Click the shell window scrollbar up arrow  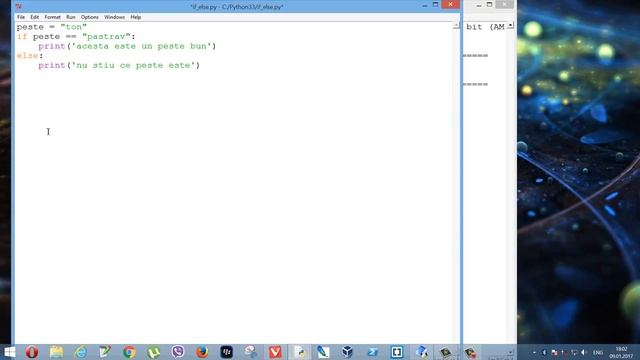(x=510, y=26)
